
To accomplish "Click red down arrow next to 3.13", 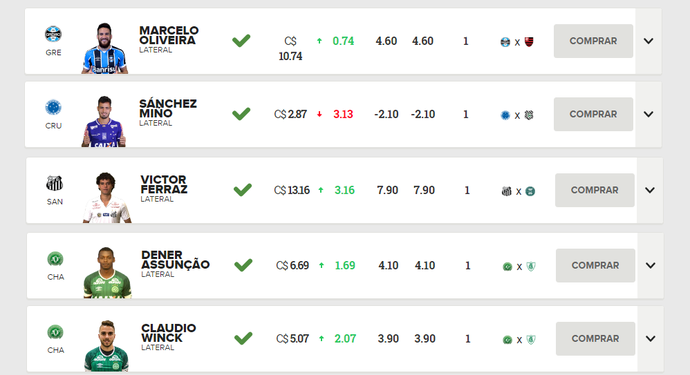I will click(319, 114).
